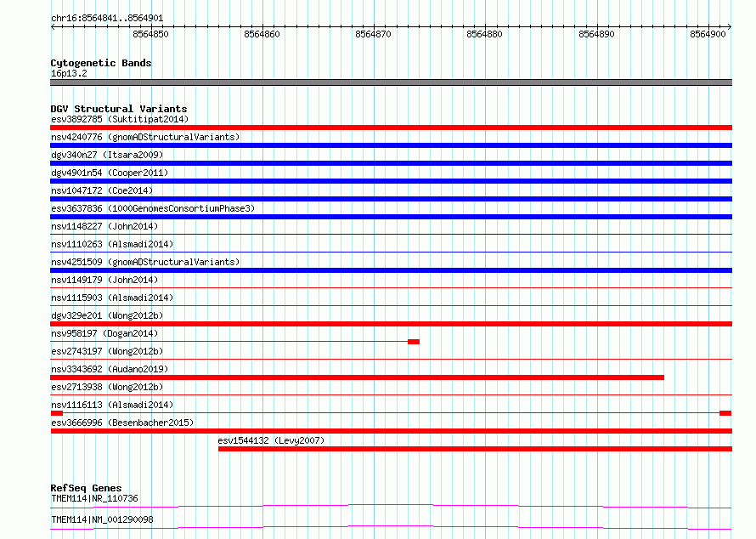Click nsv958197 (Dogan2014) label
The width and height of the screenshot is (756, 539).
point(104,333)
